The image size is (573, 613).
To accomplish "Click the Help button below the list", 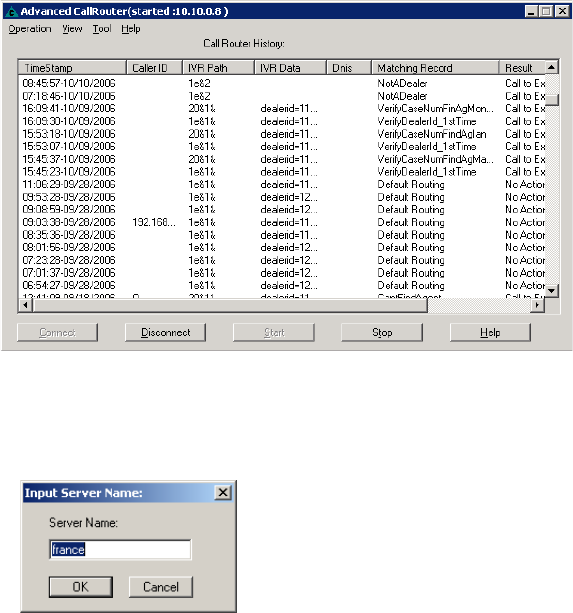I will click(x=490, y=333).
